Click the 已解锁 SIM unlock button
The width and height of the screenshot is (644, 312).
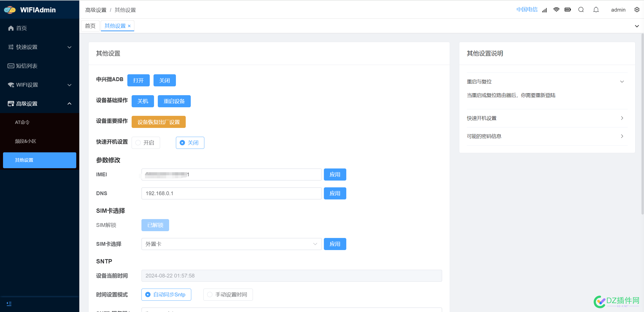pyautogui.click(x=155, y=225)
